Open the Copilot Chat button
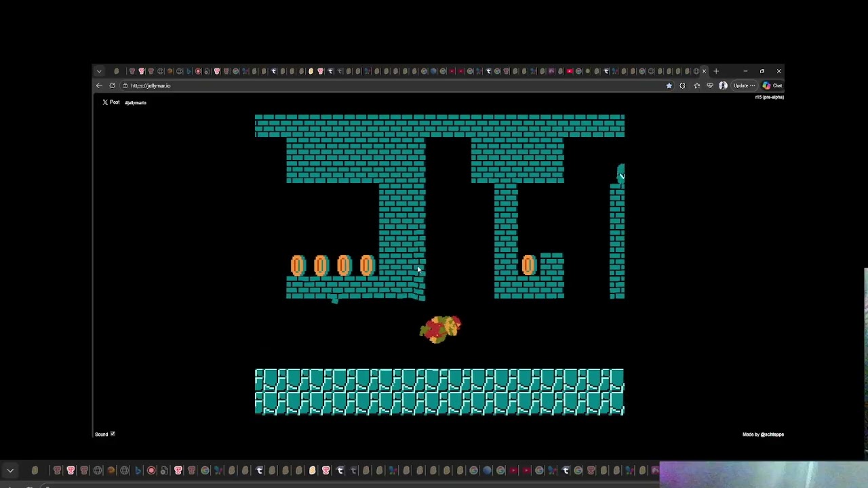The width and height of the screenshot is (868, 488). click(772, 85)
